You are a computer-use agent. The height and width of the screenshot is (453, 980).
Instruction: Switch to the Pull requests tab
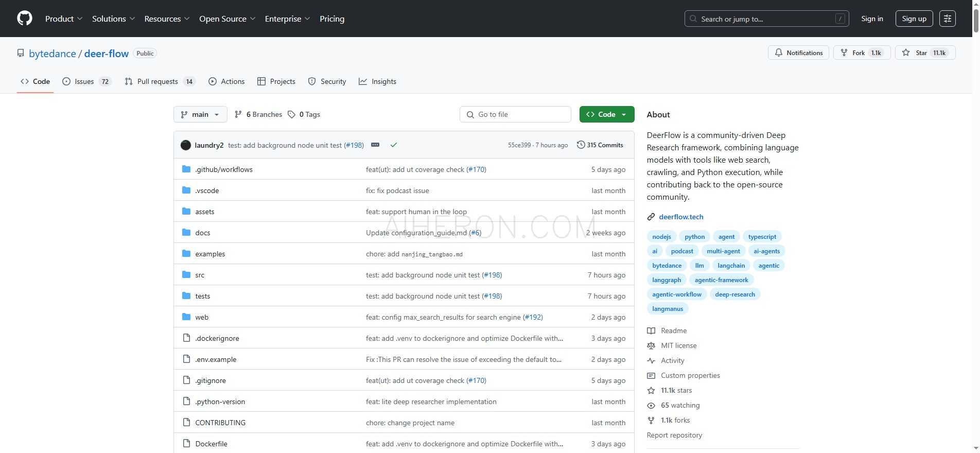pos(160,81)
